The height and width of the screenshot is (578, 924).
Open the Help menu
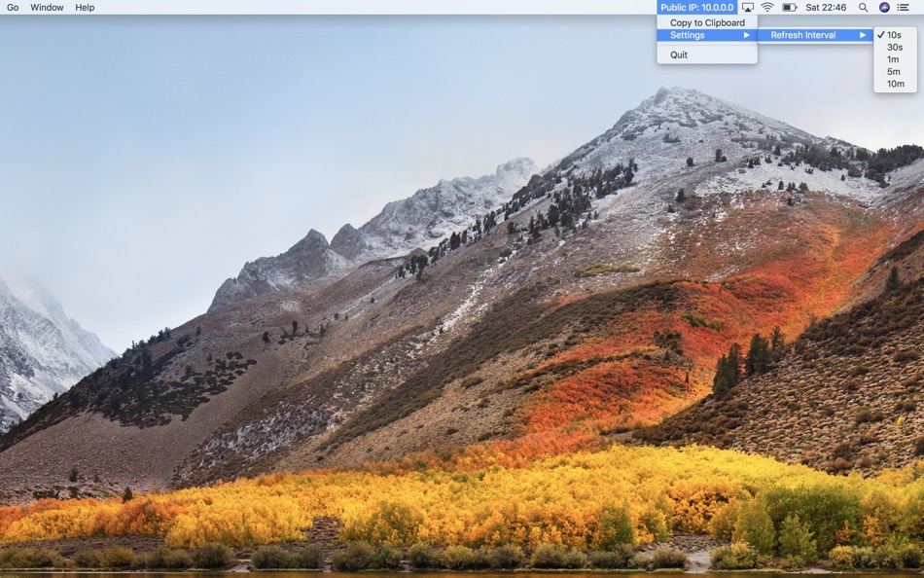point(85,8)
